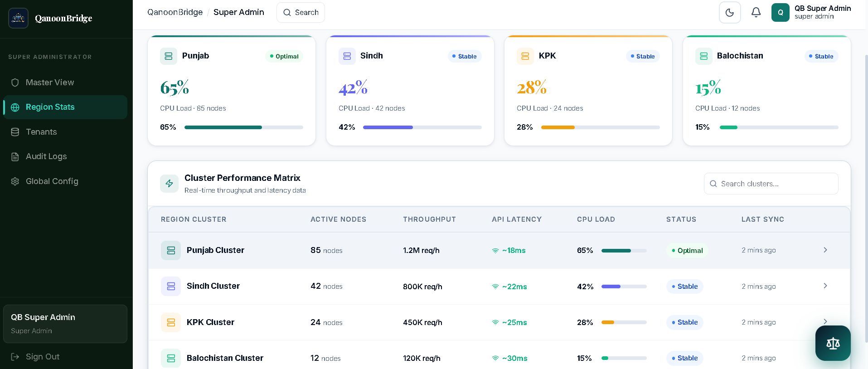Focus the Search clusters field

(x=771, y=184)
